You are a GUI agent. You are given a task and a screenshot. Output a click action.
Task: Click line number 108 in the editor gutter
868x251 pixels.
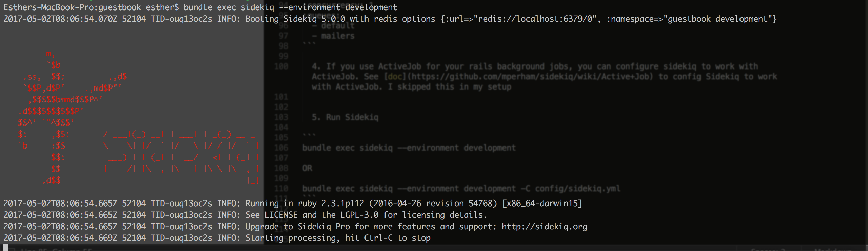click(281, 168)
